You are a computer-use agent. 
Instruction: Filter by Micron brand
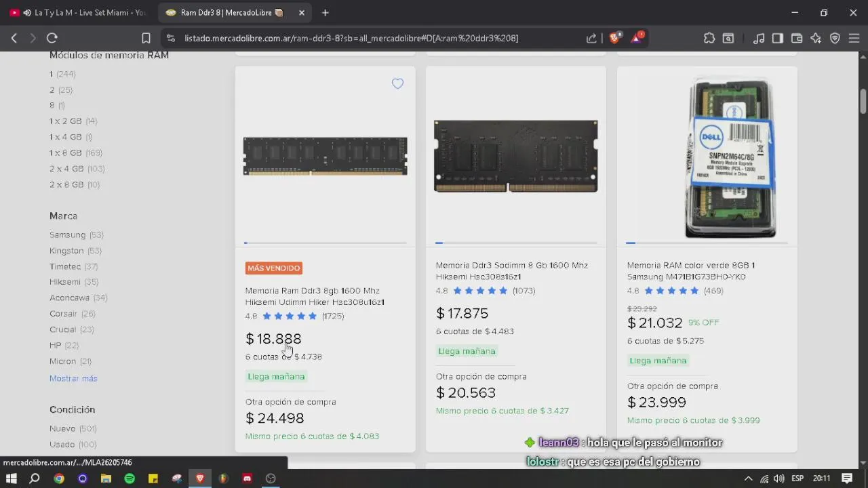tap(70, 361)
